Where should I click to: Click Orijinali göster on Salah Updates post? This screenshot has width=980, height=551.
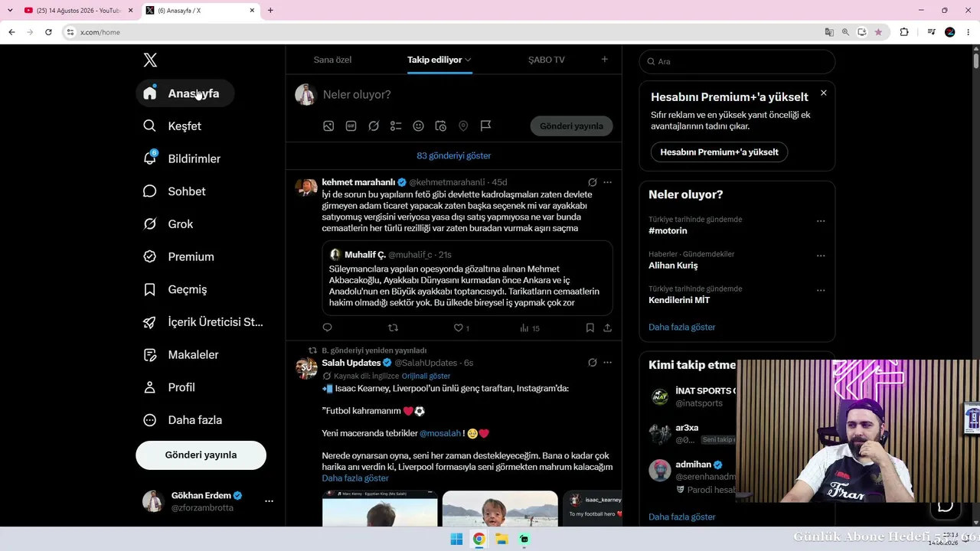[426, 377]
